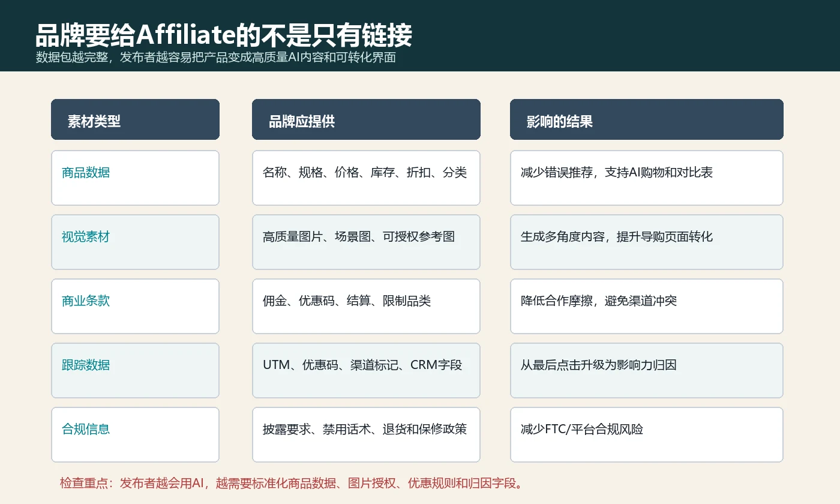Click the '视觉素材' cell

point(135,242)
